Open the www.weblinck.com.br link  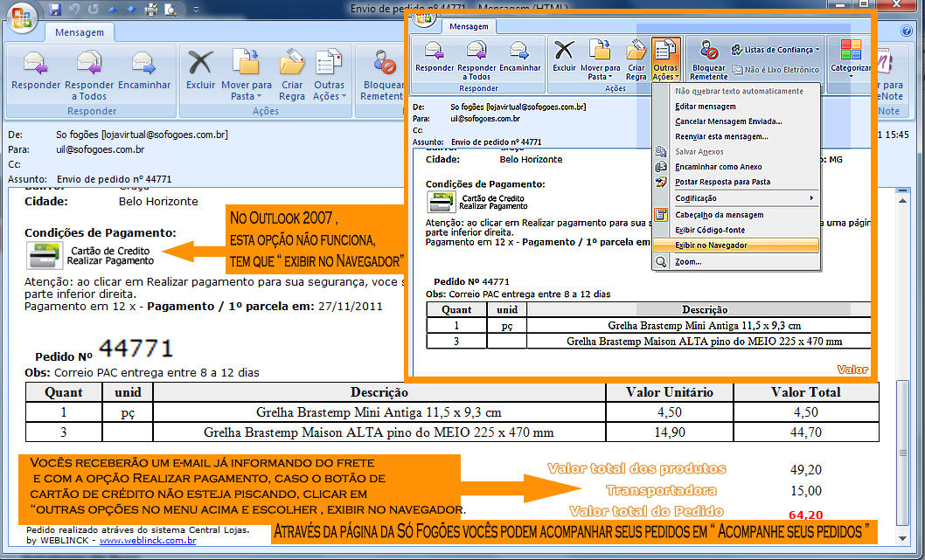pos(148,541)
